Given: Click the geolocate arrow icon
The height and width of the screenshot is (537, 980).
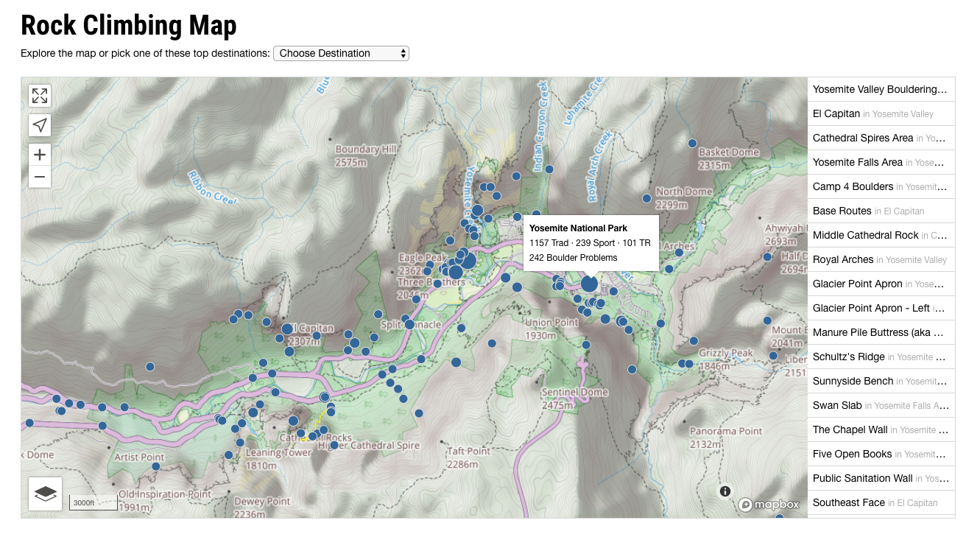Looking at the screenshot, I should coord(40,125).
